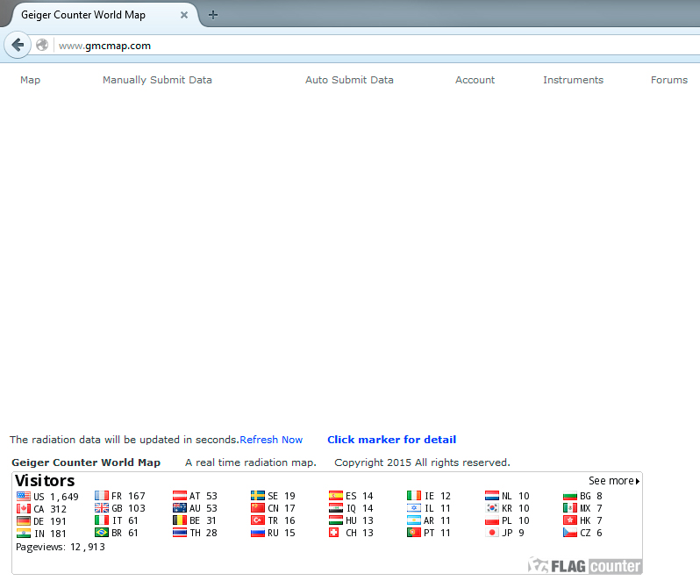
Task: Click the globe site identity icon
Action: (42, 45)
